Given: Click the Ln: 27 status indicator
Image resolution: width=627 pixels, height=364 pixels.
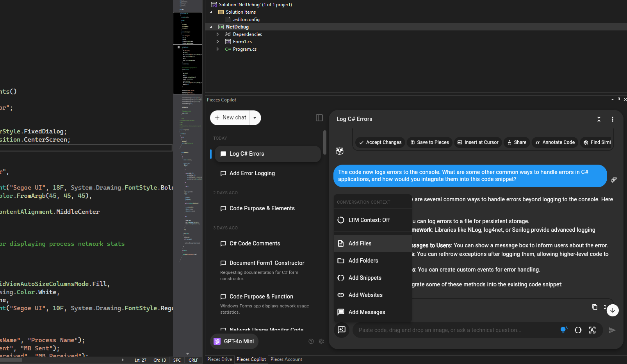Looking at the screenshot, I should coord(141,360).
